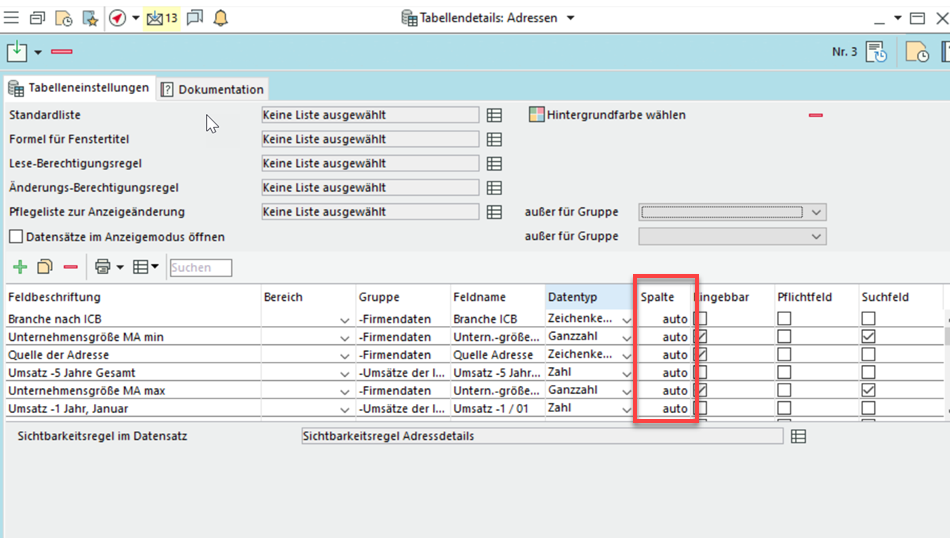This screenshot has height=538, width=950.
Task: Click the Suchen search field
Action: pos(201,268)
